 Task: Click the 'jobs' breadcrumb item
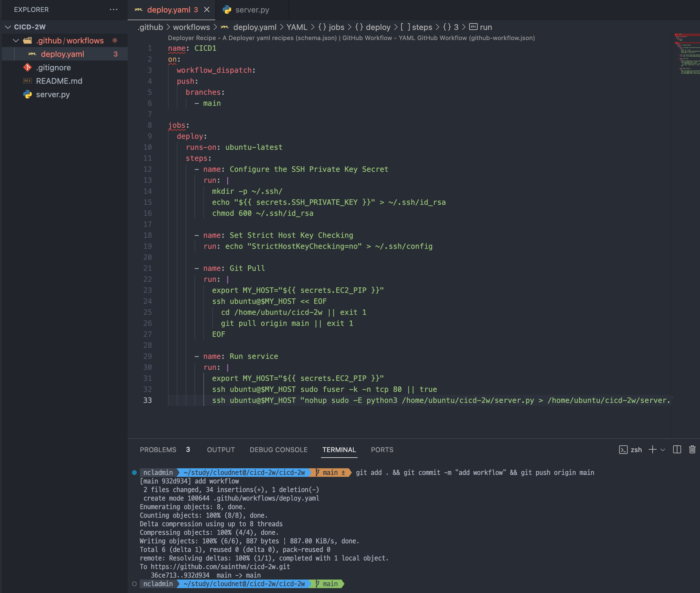pos(336,27)
